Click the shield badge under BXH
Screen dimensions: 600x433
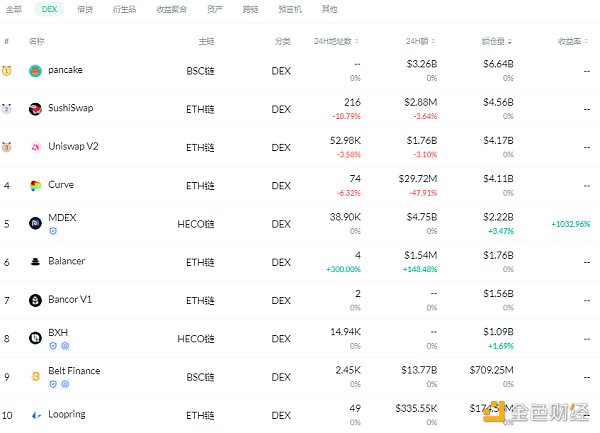(53, 346)
